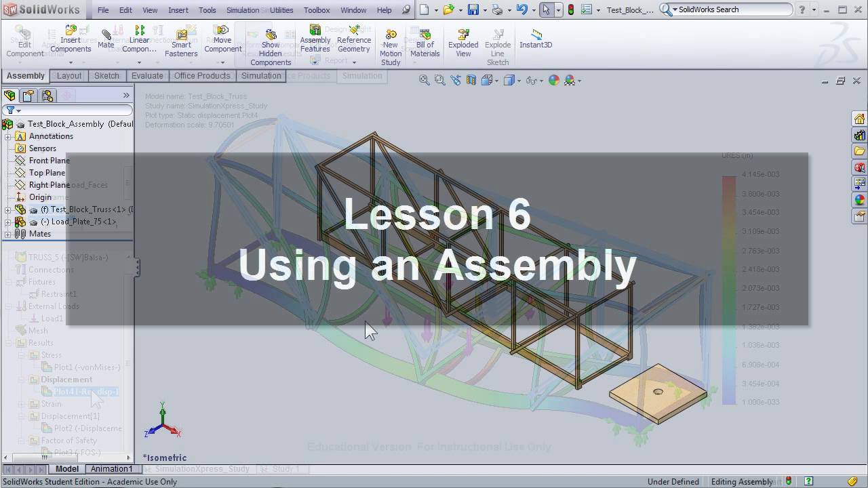This screenshot has height=488, width=868.
Task: Click the Linear Component Pattern tool
Action: 139,39
